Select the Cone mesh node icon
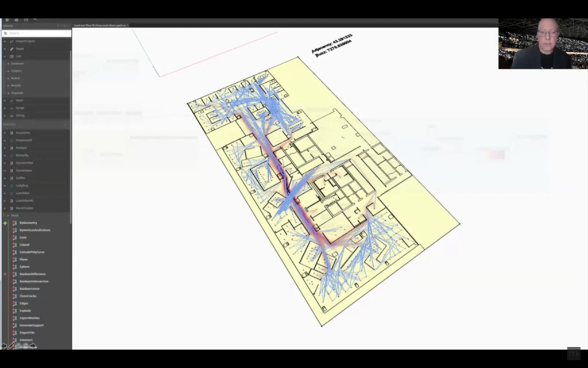588x368 pixels. pyautogui.click(x=14, y=237)
